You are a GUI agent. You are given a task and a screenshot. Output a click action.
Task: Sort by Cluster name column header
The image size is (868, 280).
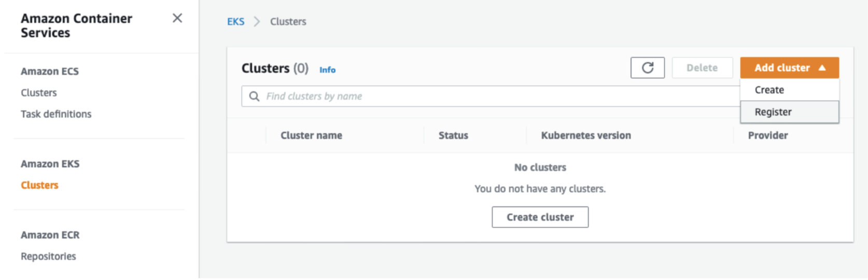tap(311, 135)
